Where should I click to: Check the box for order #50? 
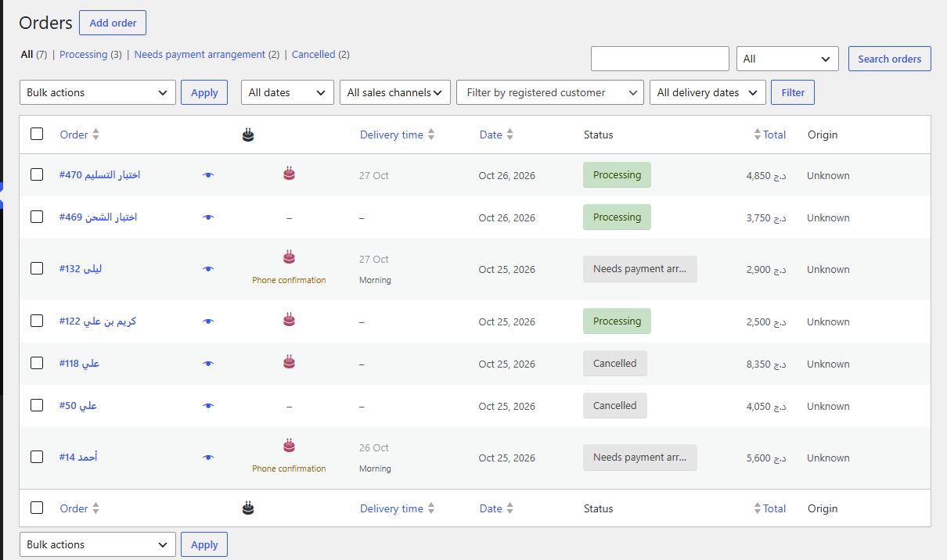(x=37, y=405)
